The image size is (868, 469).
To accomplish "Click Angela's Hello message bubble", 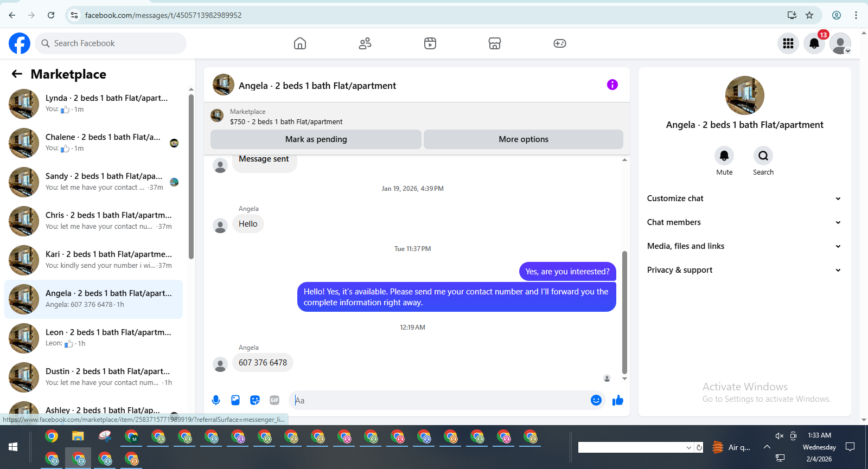I will [x=248, y=224].
